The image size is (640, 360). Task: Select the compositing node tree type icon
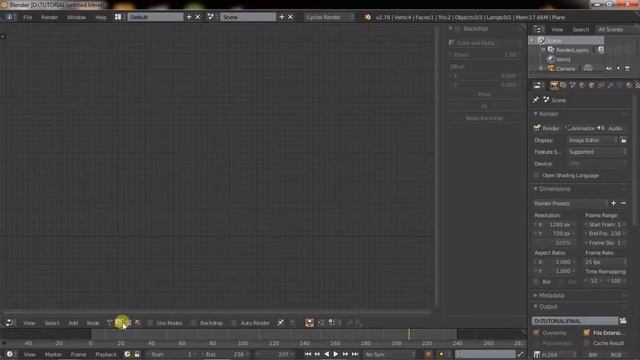119,323
